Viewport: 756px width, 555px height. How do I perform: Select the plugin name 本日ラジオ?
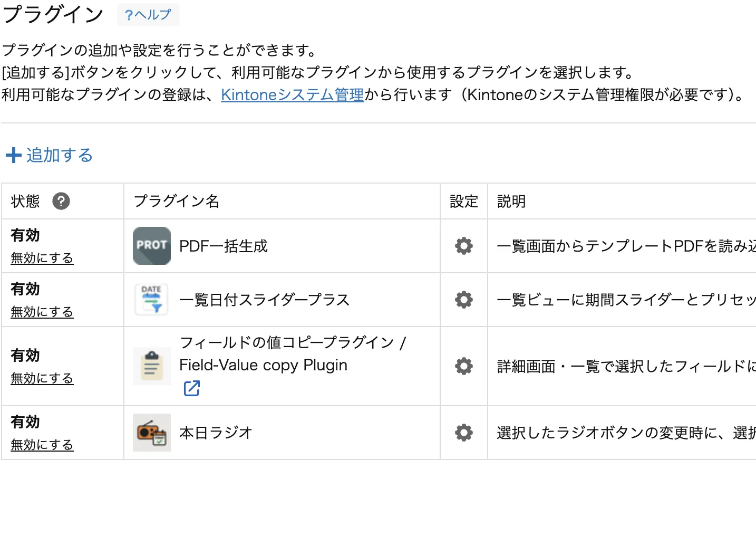(x=216, y=433)
